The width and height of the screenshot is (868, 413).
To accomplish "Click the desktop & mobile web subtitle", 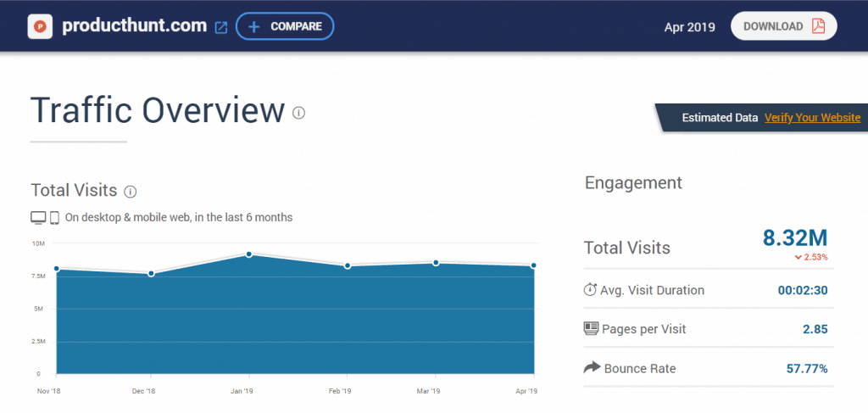I will [179, 218].
